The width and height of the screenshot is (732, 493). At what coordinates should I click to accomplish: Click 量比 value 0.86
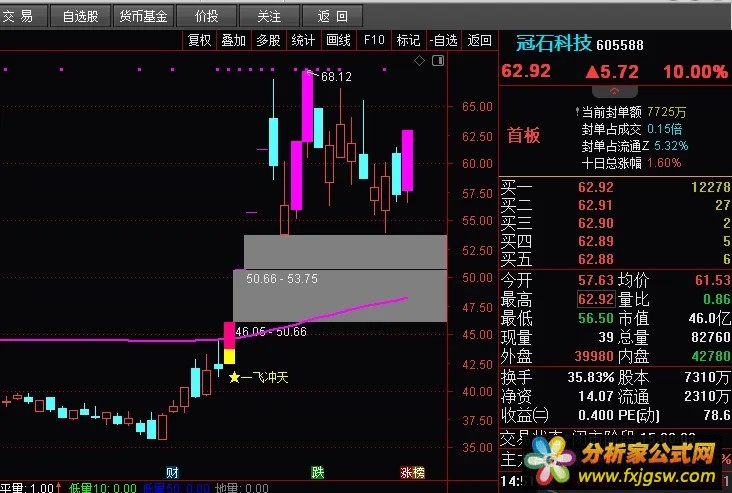pos(717,299)
